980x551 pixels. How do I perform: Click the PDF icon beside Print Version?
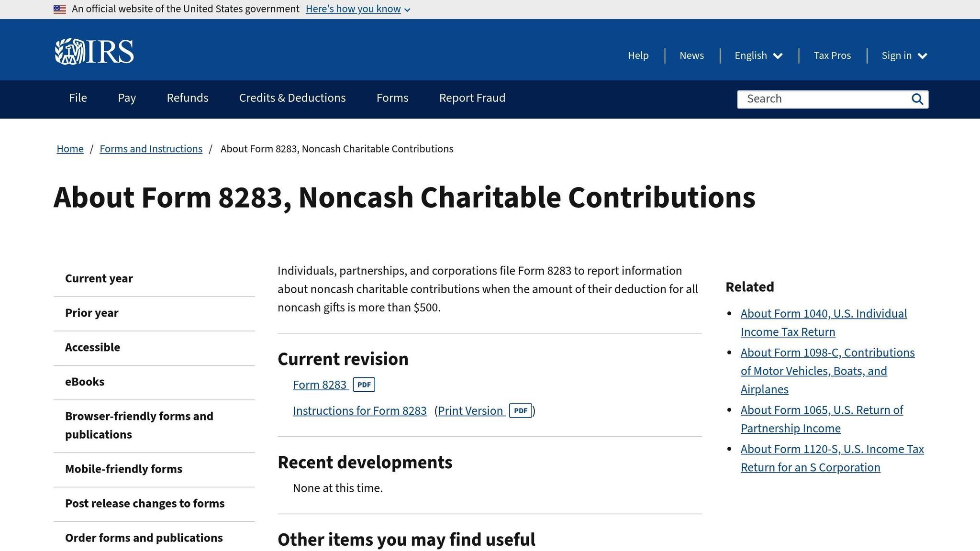[x=520, y=410]
